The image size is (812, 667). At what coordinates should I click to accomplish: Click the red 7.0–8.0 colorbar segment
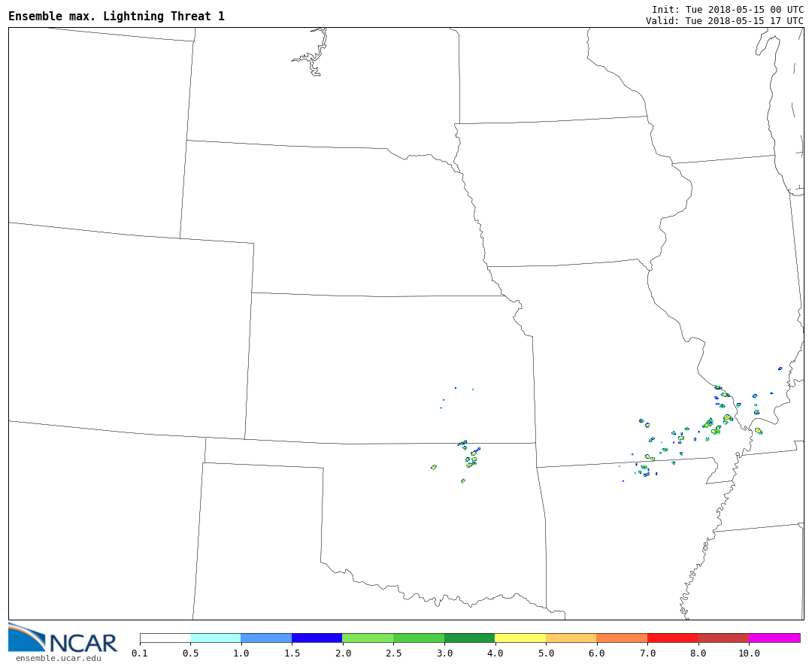(673, 638)
